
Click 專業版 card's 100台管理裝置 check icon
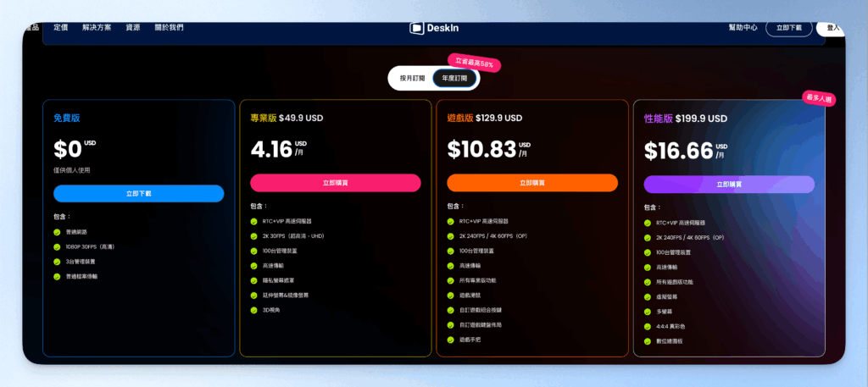(x=254, y=251)
